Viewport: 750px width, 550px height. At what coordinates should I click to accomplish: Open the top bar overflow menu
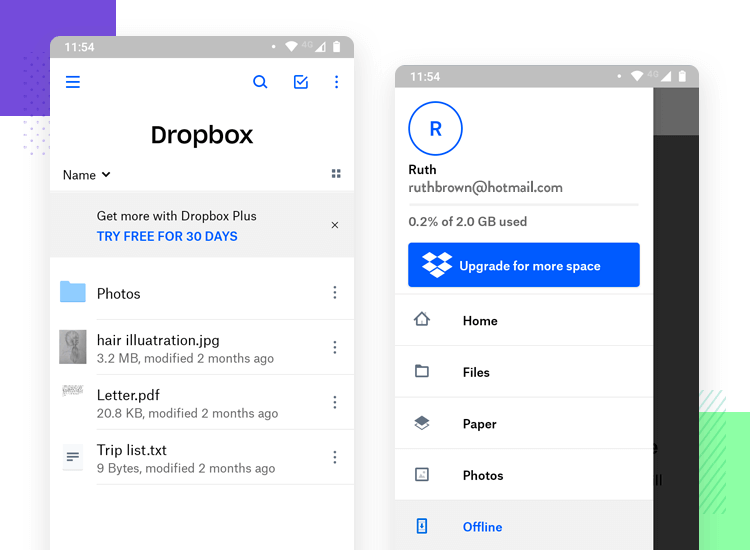click(336, 82)
